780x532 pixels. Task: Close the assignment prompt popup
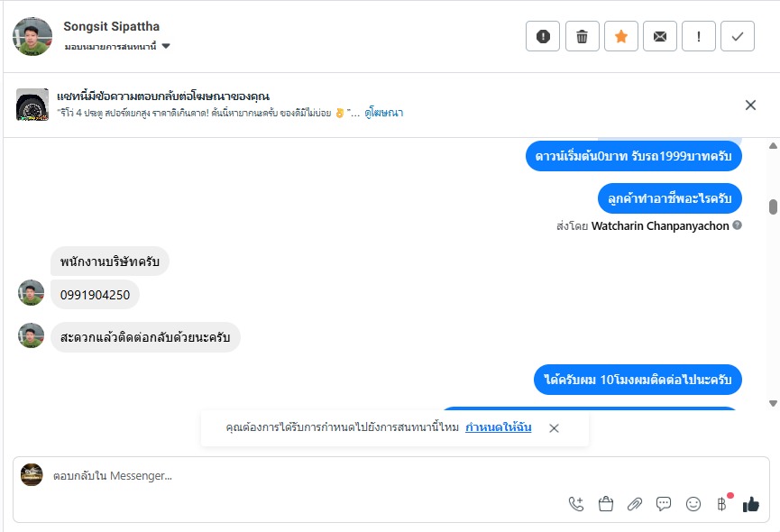(554, 428)
